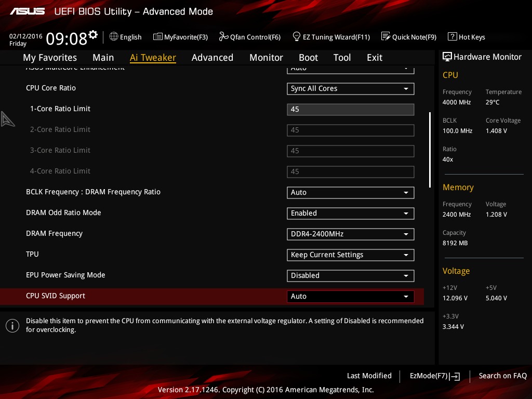Select the CPU Core Ratio label

tap(51, 88)
